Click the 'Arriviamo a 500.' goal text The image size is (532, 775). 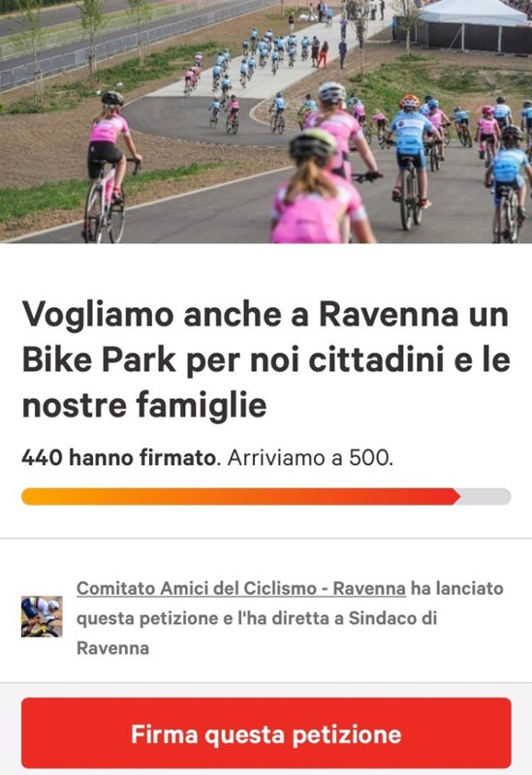[310, 457]
